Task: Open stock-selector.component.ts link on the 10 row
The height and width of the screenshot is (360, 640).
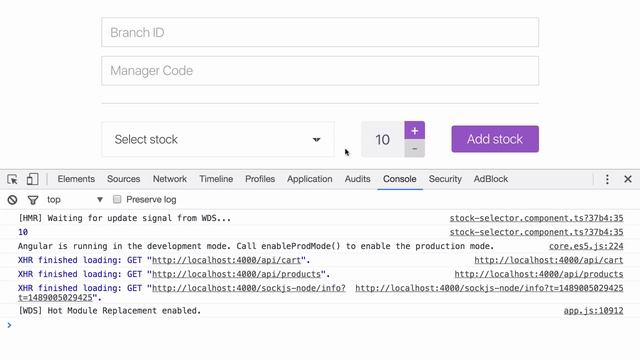Action: tap(536, 232)
